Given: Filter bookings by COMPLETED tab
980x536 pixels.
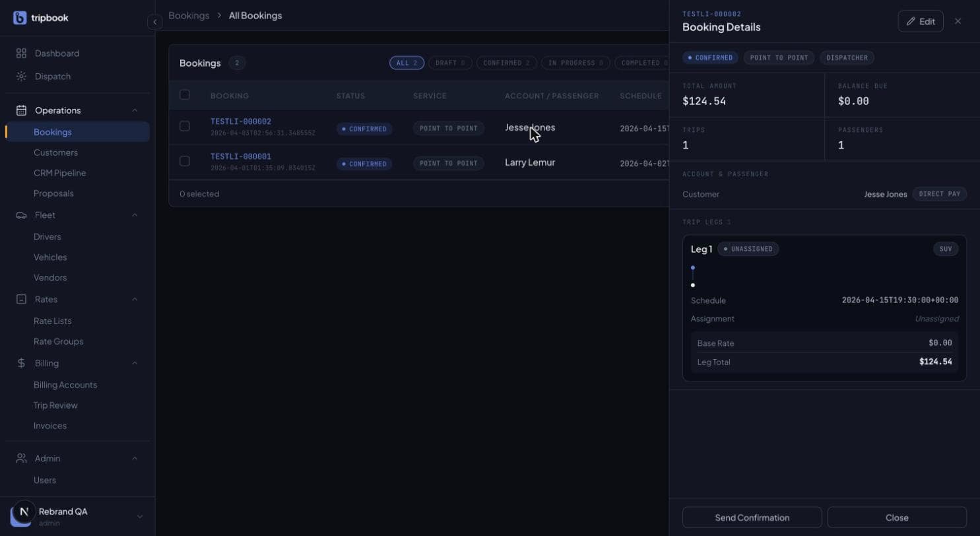Looking at the screenshot, I should coord(641,63).
